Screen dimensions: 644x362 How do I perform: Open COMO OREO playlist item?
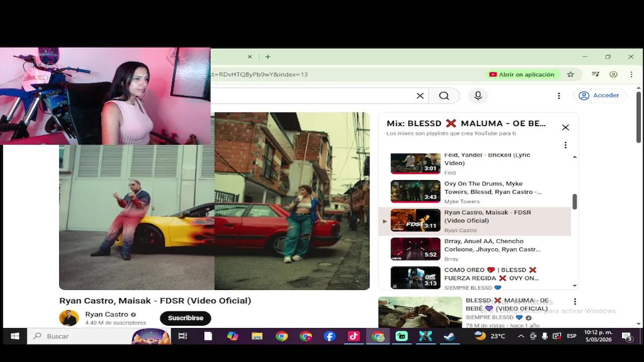pos(474,278)
